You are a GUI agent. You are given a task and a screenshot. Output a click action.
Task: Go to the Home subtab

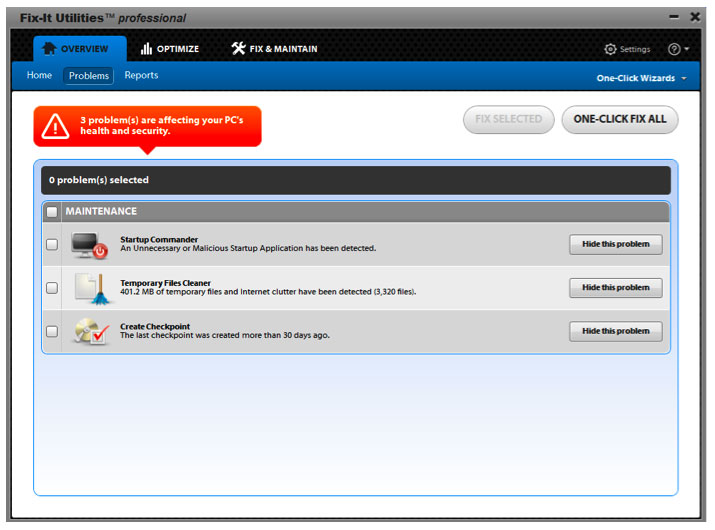(x=39, y=75)
